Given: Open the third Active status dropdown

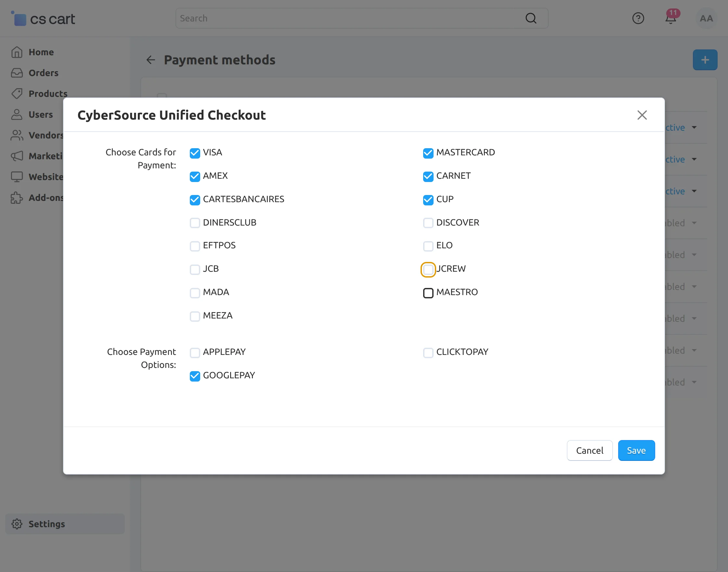Looking at the screenshot, I should 694,191.
